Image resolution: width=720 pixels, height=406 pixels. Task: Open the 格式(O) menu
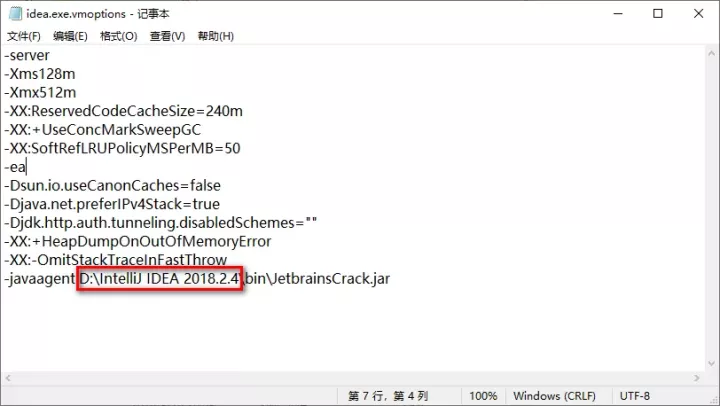pyautogui.click(x=119, y=36)
